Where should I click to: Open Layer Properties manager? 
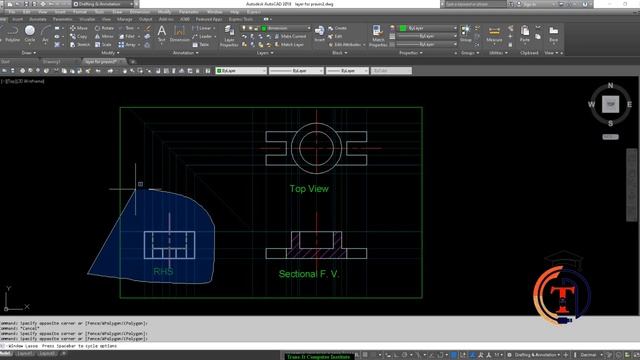coord(229,36)
